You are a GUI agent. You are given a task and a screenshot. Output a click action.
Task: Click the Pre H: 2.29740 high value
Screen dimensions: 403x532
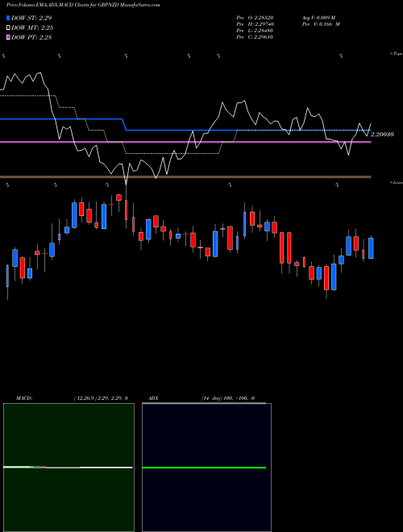[x=255, y=24]
